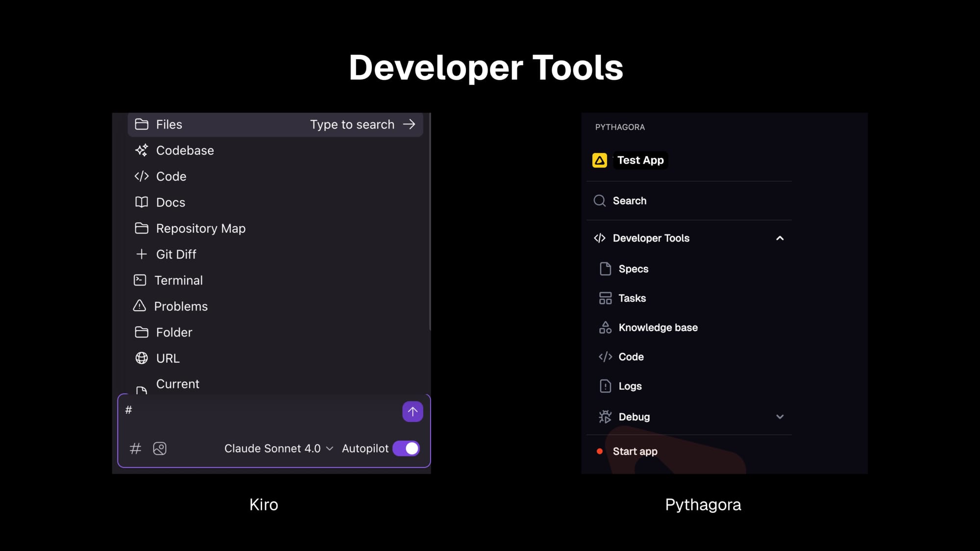Open the Test App project label
The width and height of the screenshot is (980, 551).
pos(640,160)
